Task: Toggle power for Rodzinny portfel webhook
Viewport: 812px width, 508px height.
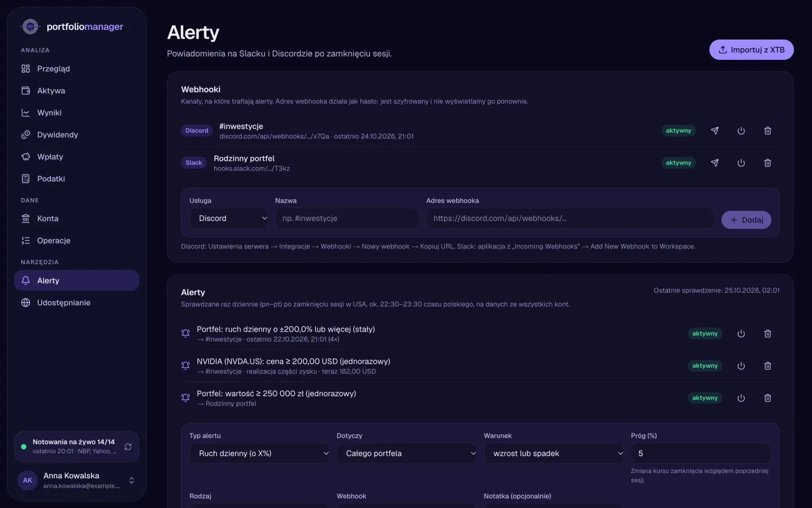Action: coord(741,163)
